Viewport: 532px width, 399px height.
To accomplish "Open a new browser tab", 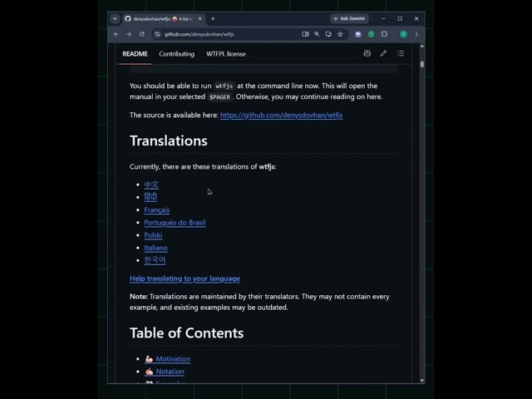I will (x=213, y=18).
